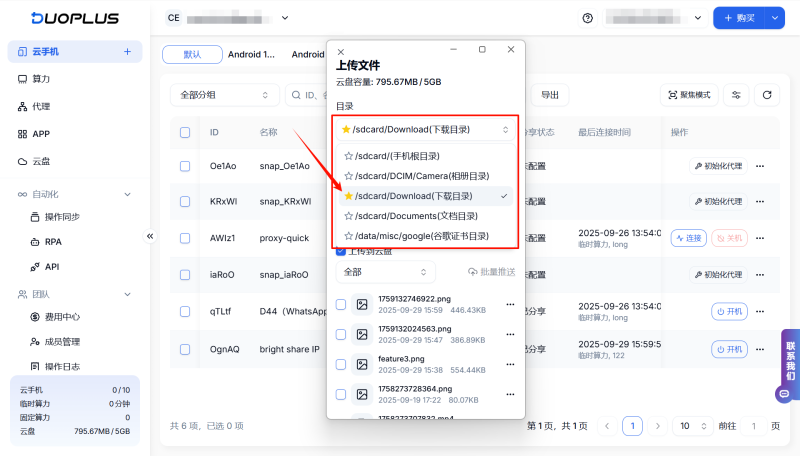The width and height of the screenshot is (800, 456).
Task: Tick the checkbox for file 1759132024563.png
Action: 341,334
